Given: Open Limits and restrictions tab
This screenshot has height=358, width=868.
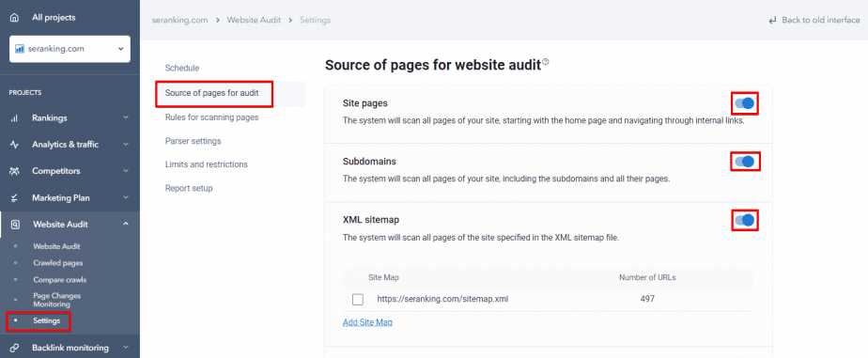Looking at the screenshot, I should pyautogui.click(x=206, y=164).
